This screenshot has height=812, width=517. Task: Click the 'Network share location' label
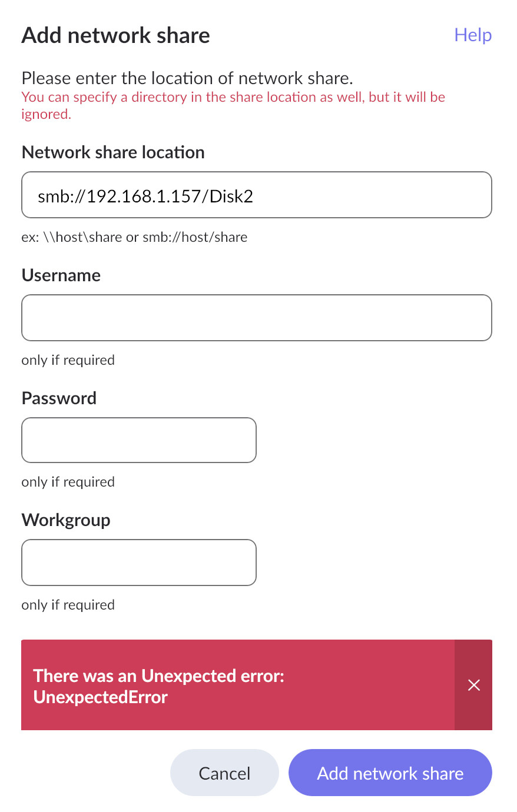click(113, 152)
